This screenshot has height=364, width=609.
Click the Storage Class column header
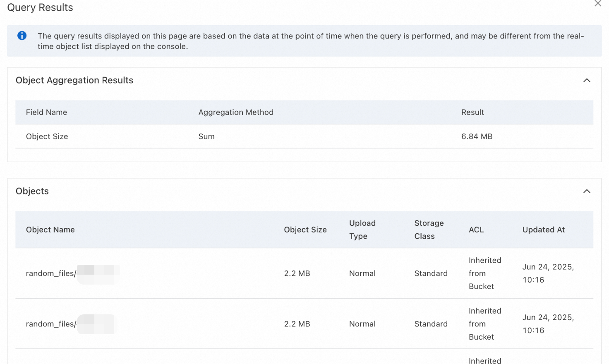[x=429, y=230]
